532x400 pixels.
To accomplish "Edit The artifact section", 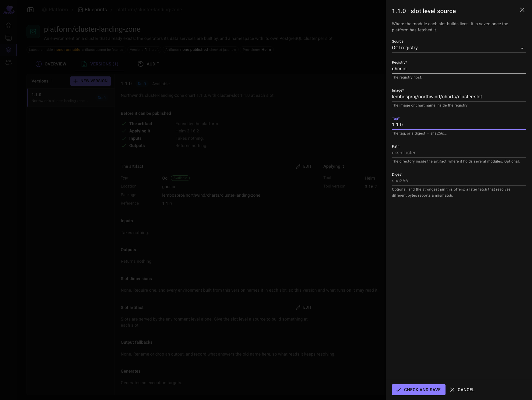I will (304, 167).
